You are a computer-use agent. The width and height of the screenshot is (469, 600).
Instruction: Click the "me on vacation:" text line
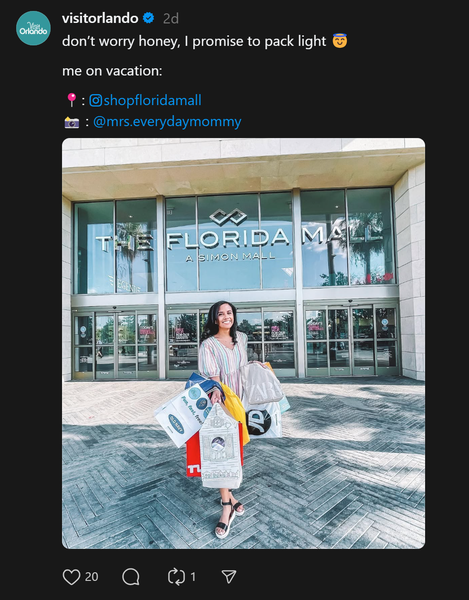[112, 71]
